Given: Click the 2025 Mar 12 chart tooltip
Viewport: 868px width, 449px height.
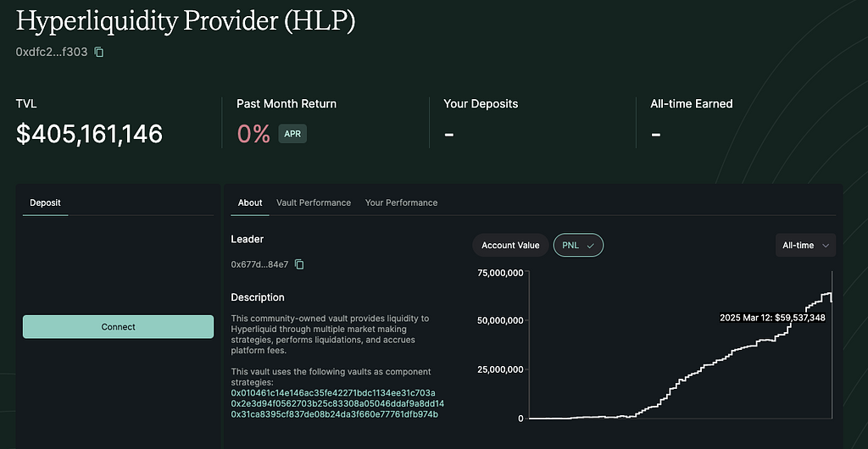Looking at the screenshot, I should point(772,318).
